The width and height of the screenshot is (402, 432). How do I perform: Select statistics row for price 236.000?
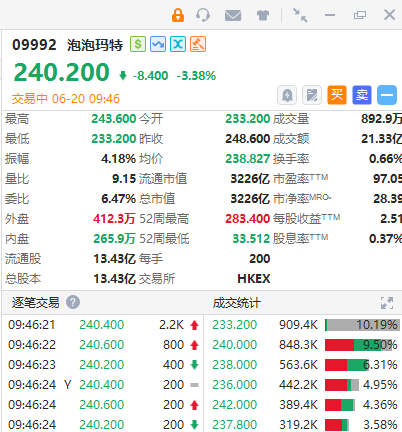[x=303, y=385]
